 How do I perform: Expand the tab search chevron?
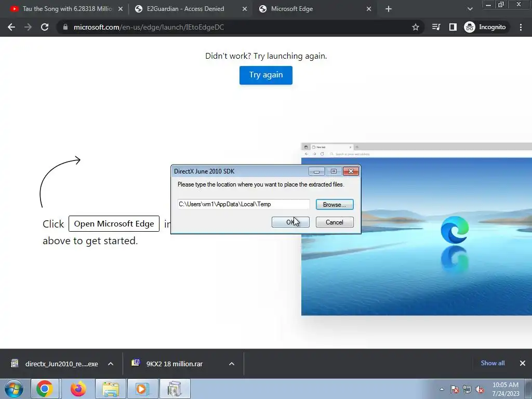pyautogui.click(x=470, y=9)
